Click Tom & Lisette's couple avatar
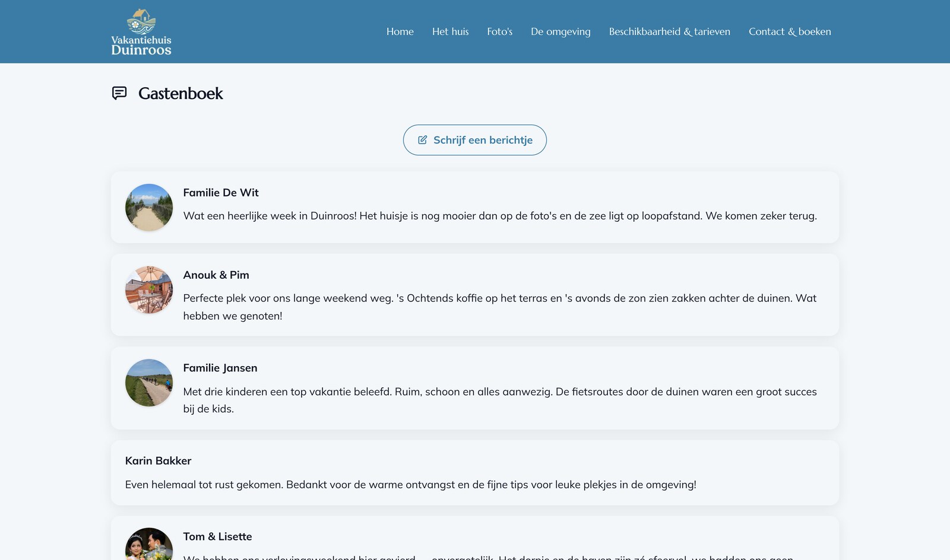This screenshot has height=560, width=950. tap(149, 544)
